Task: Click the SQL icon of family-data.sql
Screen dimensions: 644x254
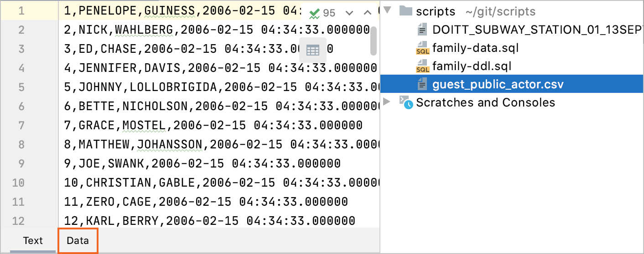Action: 423,48
